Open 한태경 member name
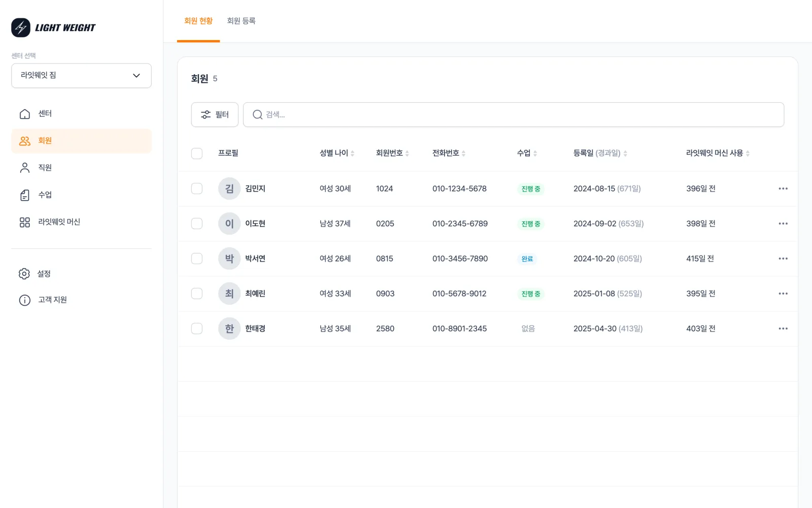The width and height of the screenshot is (812, 508). click(255, 329)
